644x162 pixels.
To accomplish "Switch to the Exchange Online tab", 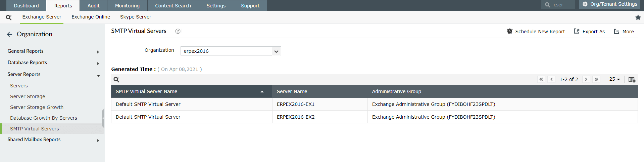I will (x=91, y=17).
